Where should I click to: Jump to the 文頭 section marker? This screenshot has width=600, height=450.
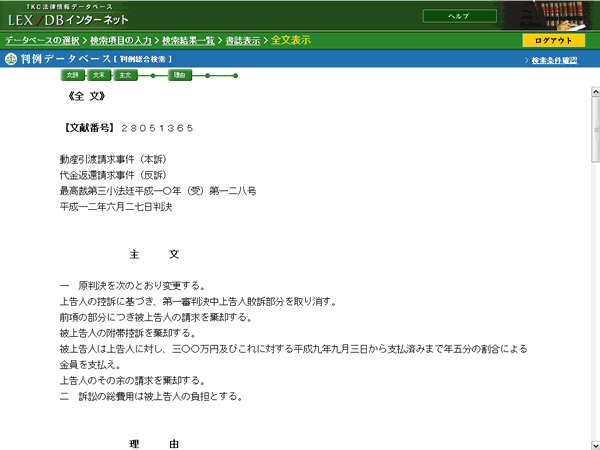click(72, 75)
